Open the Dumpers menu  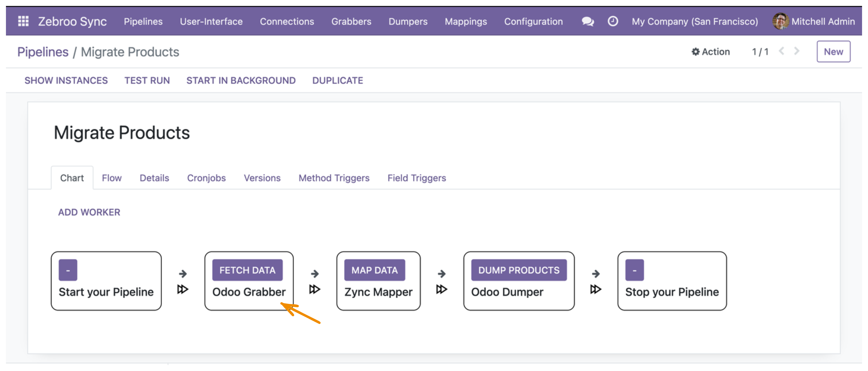408,21
